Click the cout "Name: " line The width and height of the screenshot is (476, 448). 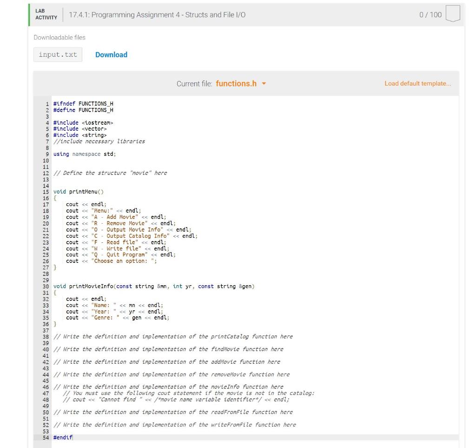[x=114, y=305]
